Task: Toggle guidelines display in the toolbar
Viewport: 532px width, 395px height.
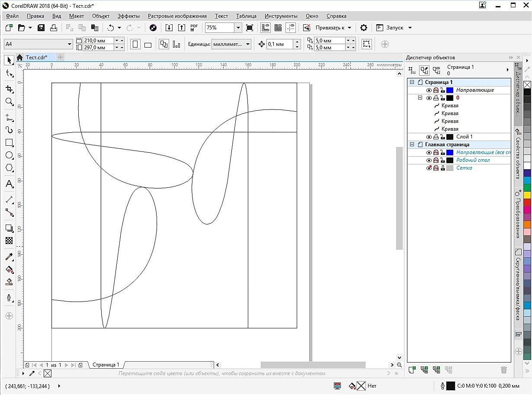Action: pos(291,28)
